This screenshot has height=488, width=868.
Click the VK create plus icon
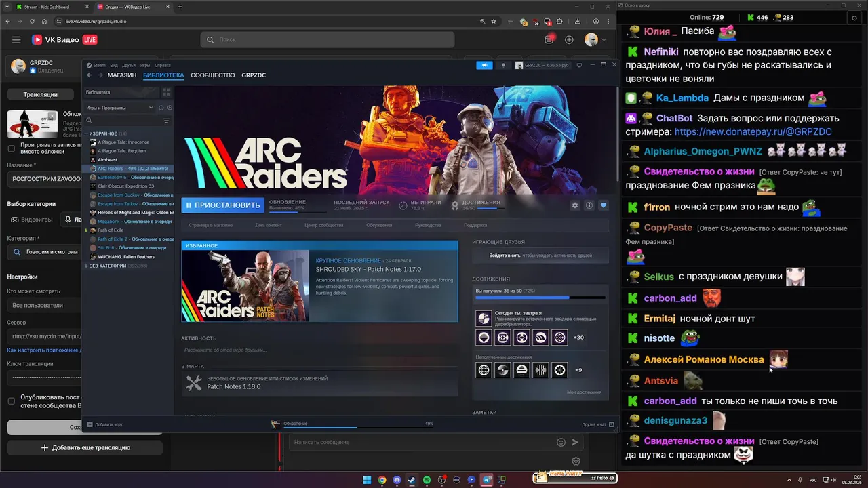tap(569, 40)
